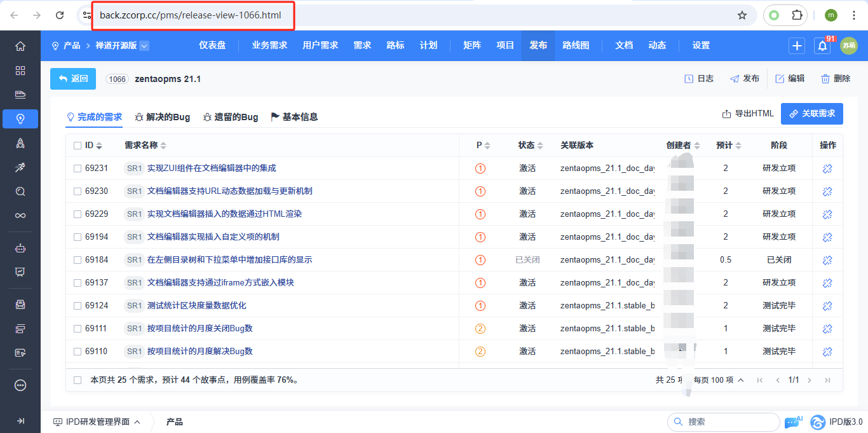The image size is (868, 433).
Task: Expand the 每页 100 项 page size selector
Action: (x=719, y=380)
